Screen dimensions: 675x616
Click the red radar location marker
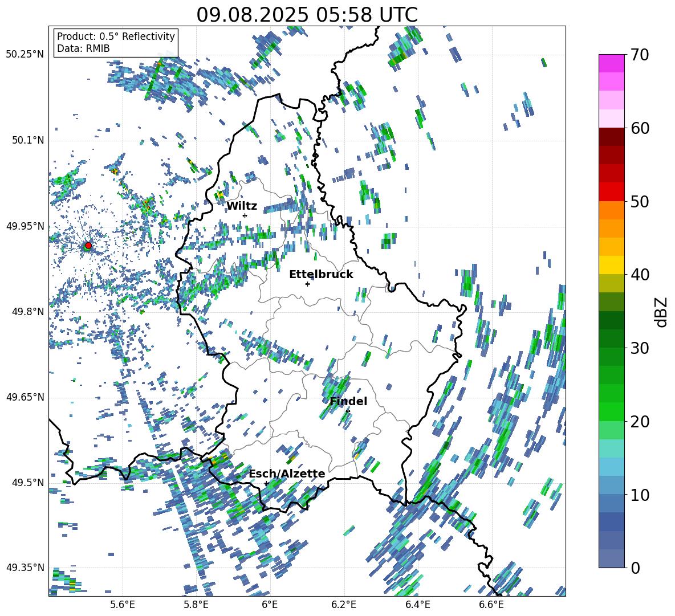pyautogui.click(x=88, y=245)
